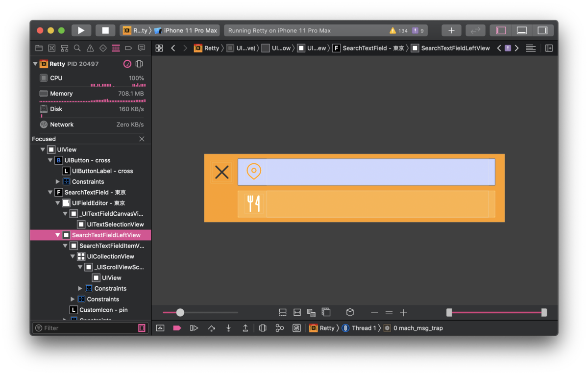Open the Issue navigator warning icon
Viewport: 588px width, 375px height.
click(90, 48)
